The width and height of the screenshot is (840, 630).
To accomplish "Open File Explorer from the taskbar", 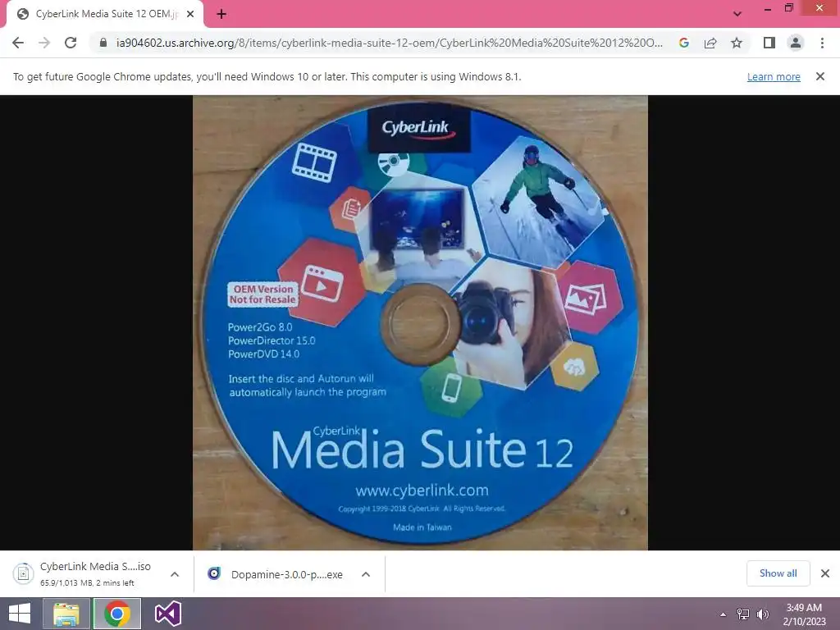I will (66, 614).
